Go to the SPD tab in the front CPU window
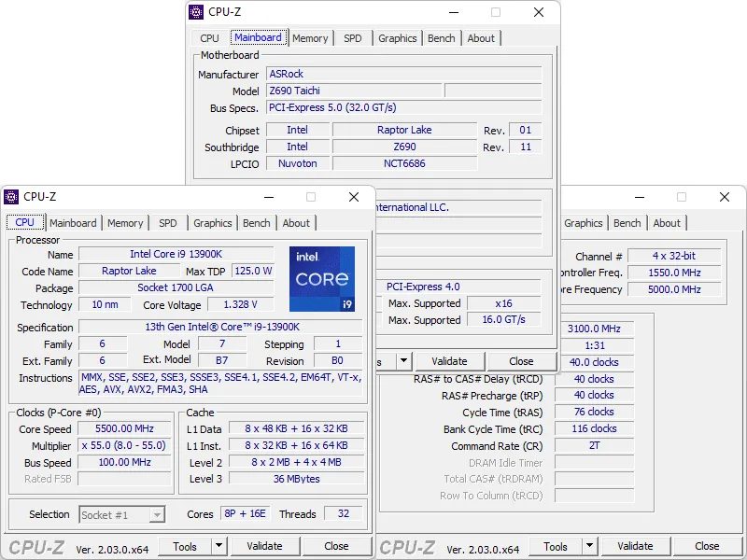Screen dimensions: 747x560 (168, 223)
